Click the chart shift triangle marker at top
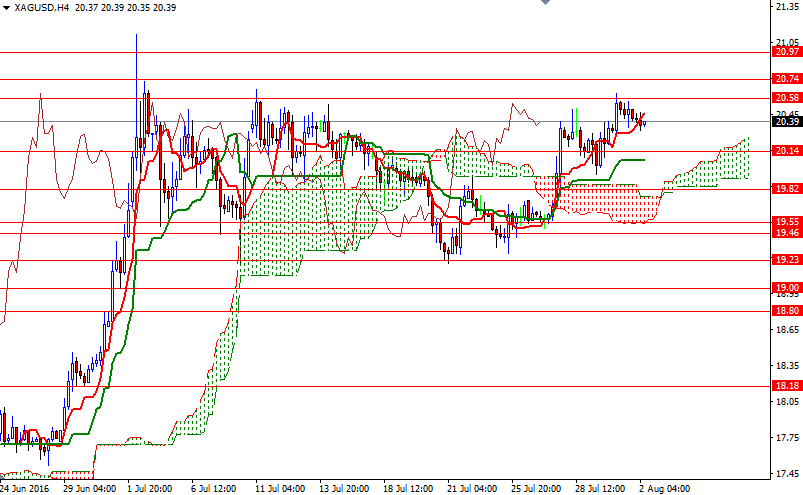The image size is (803, 495). coord(544,4)
